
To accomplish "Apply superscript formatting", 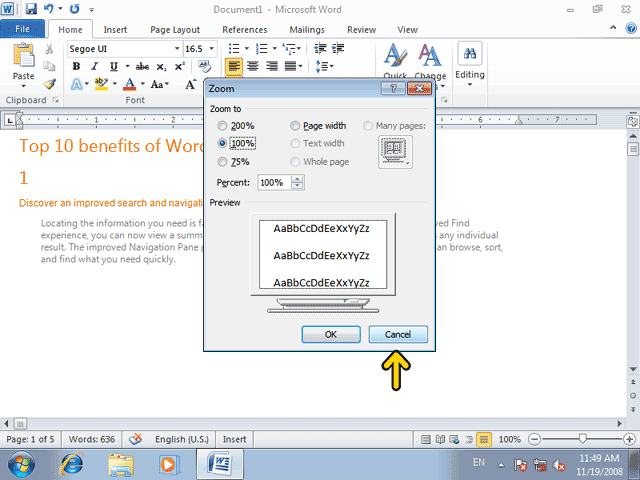I will [180, 66].
